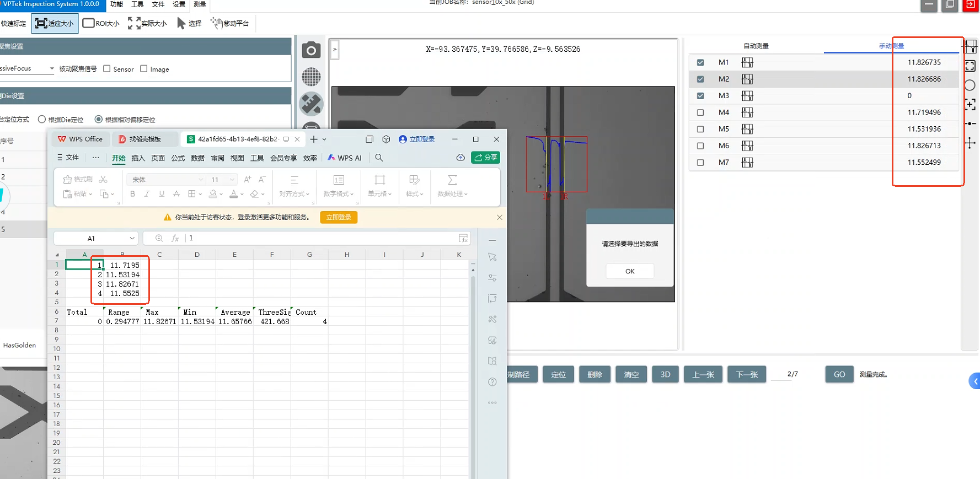Image resolution: width=980 pixels, height=479 pixels.
Task: Enable the Sensor checkbox
Action: pos(107,69)
